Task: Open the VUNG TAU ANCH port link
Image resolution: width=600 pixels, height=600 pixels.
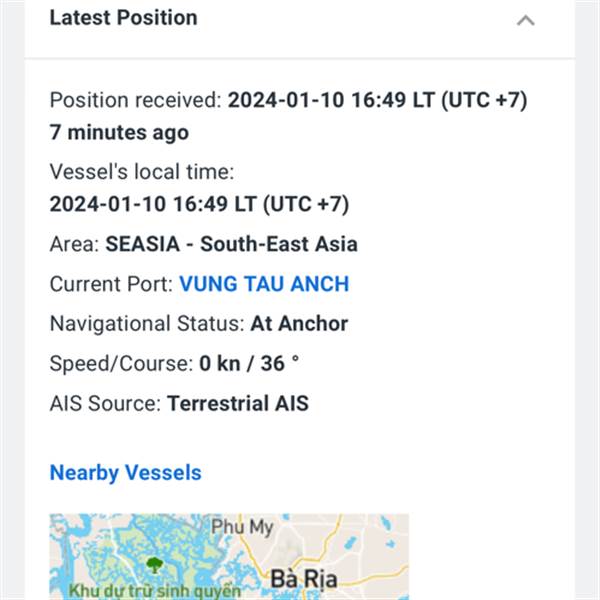Action: tap(264, 284)
